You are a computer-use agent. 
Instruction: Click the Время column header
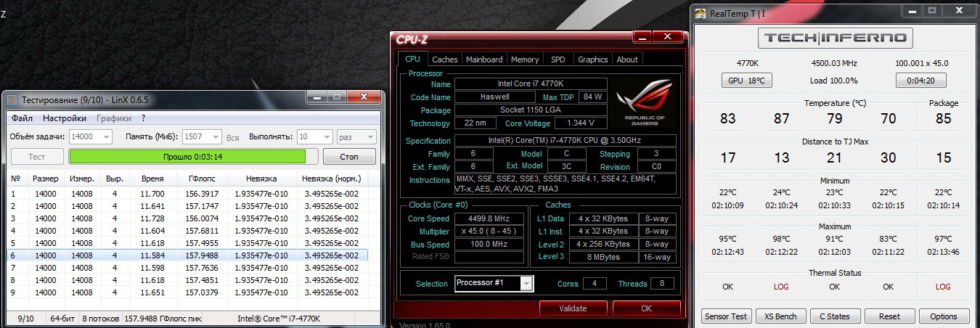coord(152,179)
